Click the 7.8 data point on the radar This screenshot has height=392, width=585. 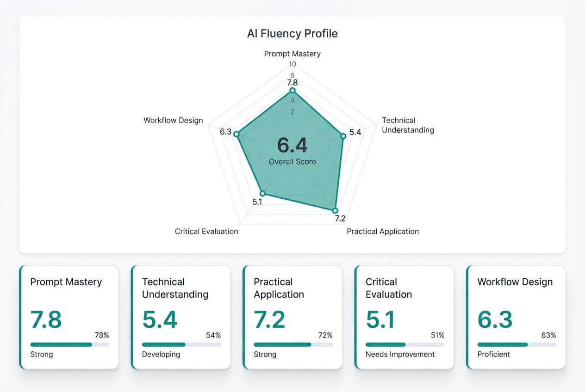(x=292, y=91)
